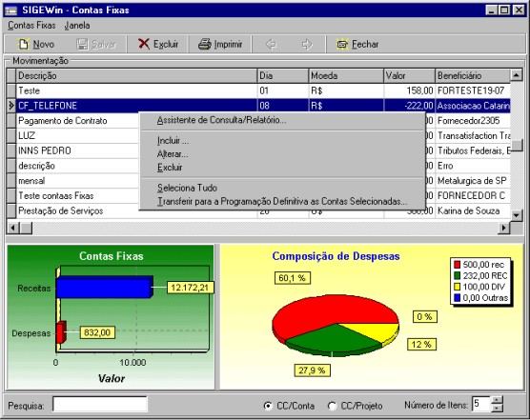
Task: Maximize the SIGEWin window
Action: coord(504,10)
